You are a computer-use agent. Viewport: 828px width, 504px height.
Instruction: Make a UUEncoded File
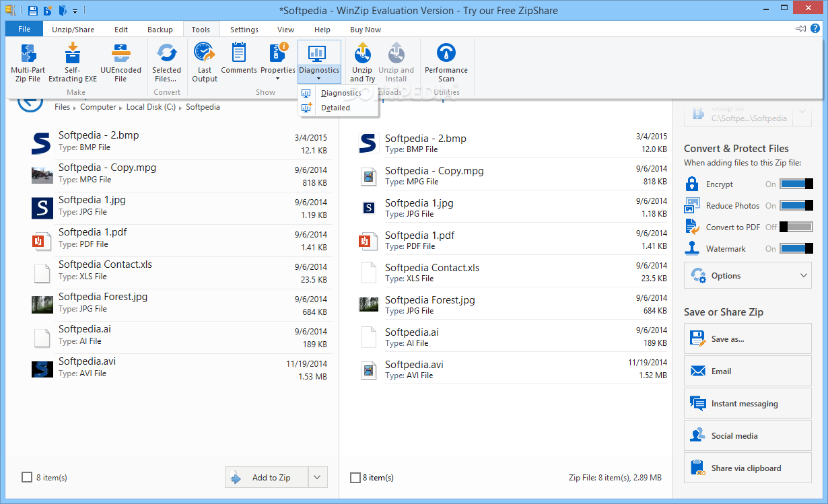click(x=120, y=63)
